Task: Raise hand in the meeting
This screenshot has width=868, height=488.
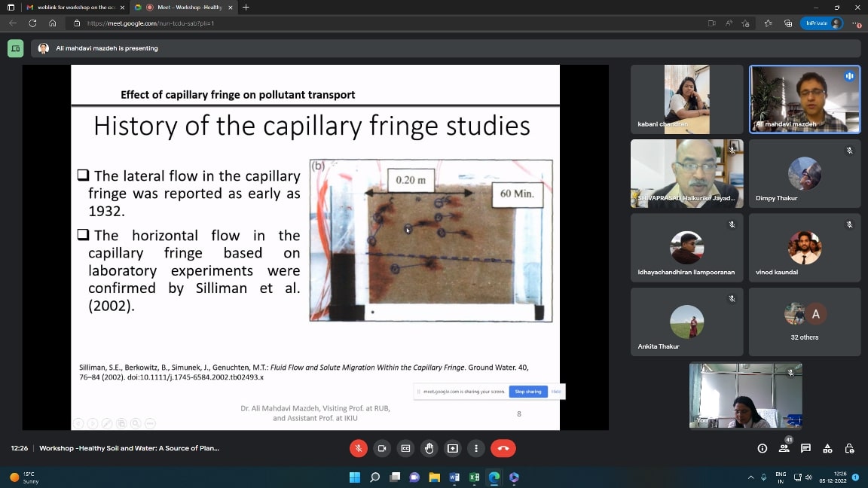Action: point(429,448)
